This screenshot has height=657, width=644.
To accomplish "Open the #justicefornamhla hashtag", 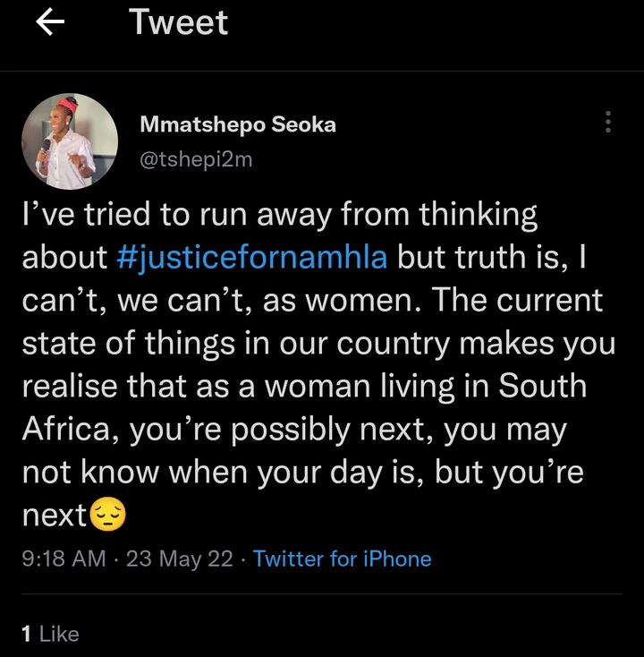I will tap(252, 257).
